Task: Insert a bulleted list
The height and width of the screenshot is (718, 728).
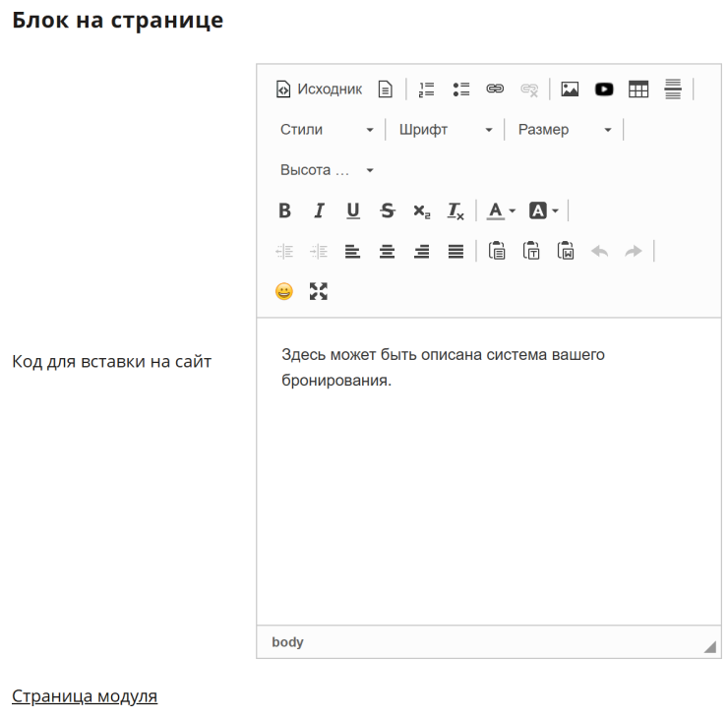Action: [460, 90]
